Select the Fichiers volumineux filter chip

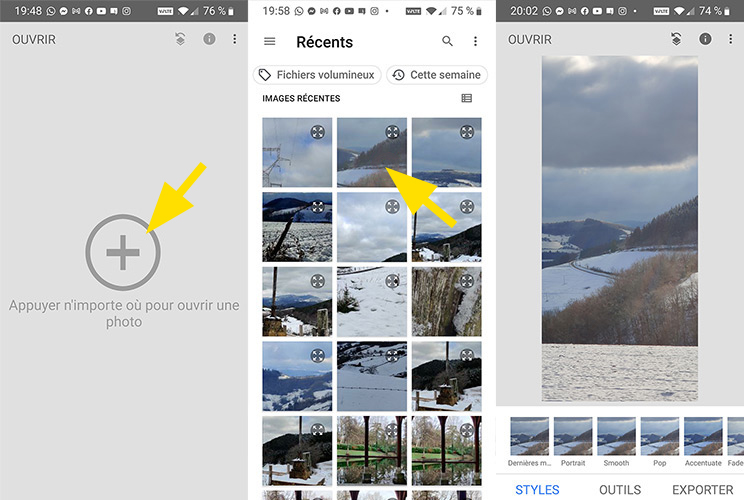317,75
